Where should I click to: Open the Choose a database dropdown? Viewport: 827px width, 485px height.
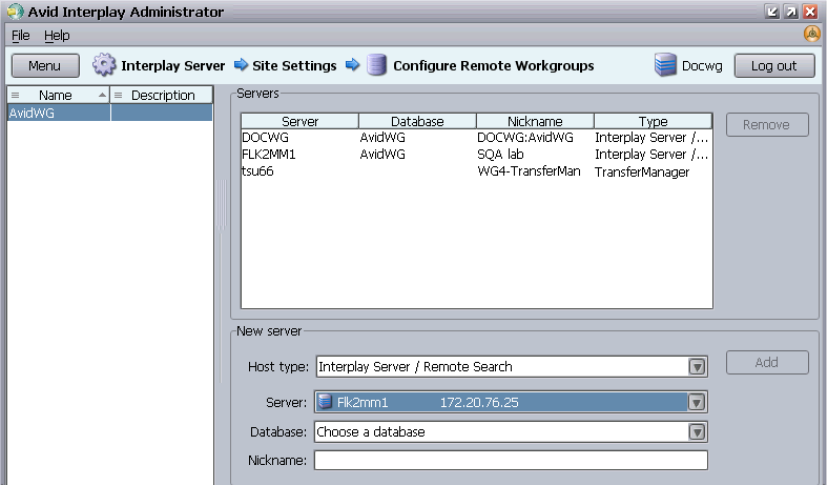tap(699, 432)
